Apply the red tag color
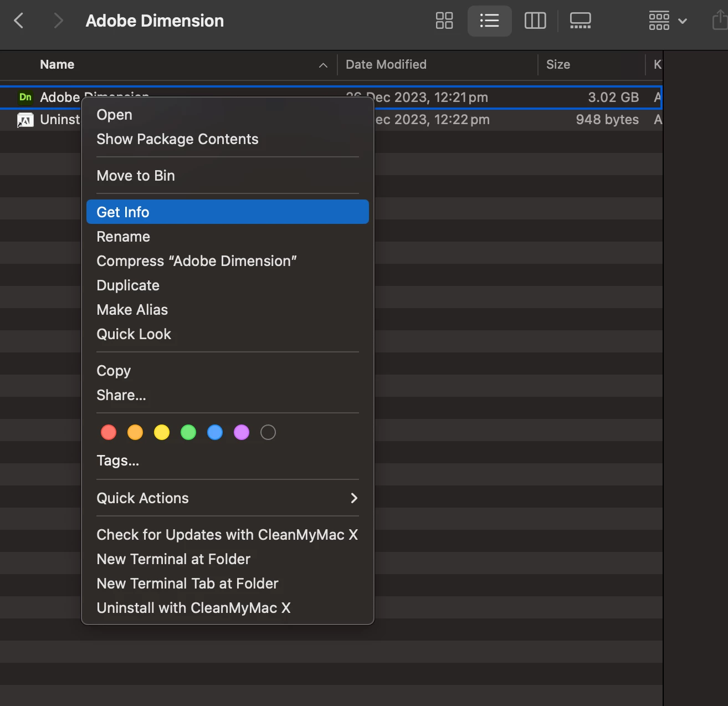Image resolution: width=728 pixels, height=706 pixels. 109,432
